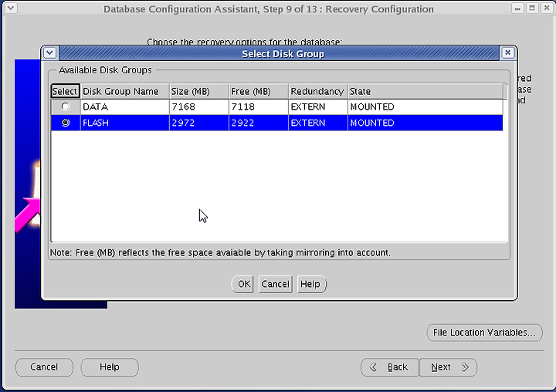Open the Select Disk Group window menu
The height and width of the screenshot is (392, 556).
[x=49, y=53]
